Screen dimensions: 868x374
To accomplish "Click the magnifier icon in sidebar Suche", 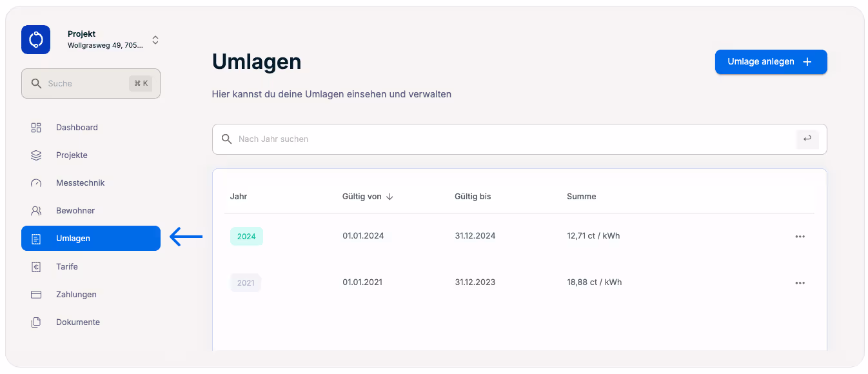I will 36,84.
